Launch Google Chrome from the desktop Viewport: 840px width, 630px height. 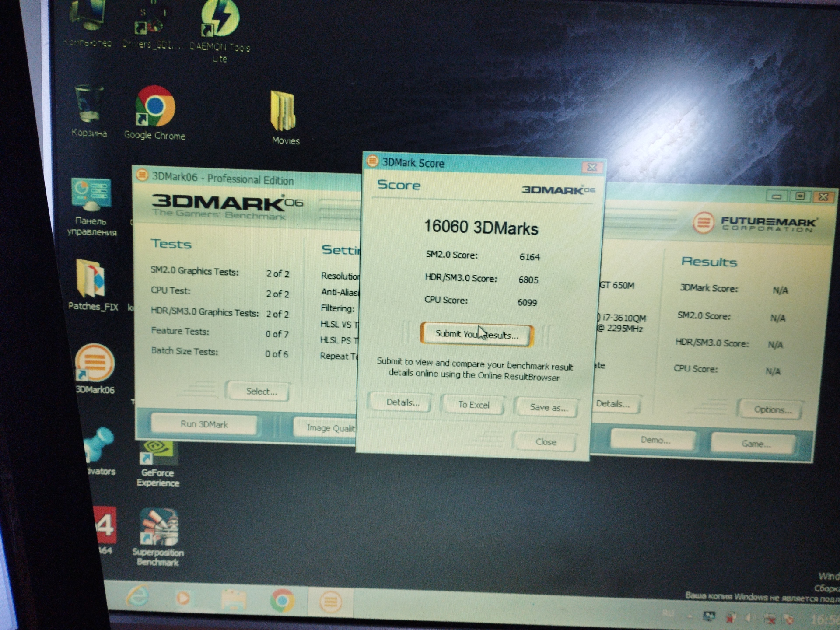coord(154,113)
